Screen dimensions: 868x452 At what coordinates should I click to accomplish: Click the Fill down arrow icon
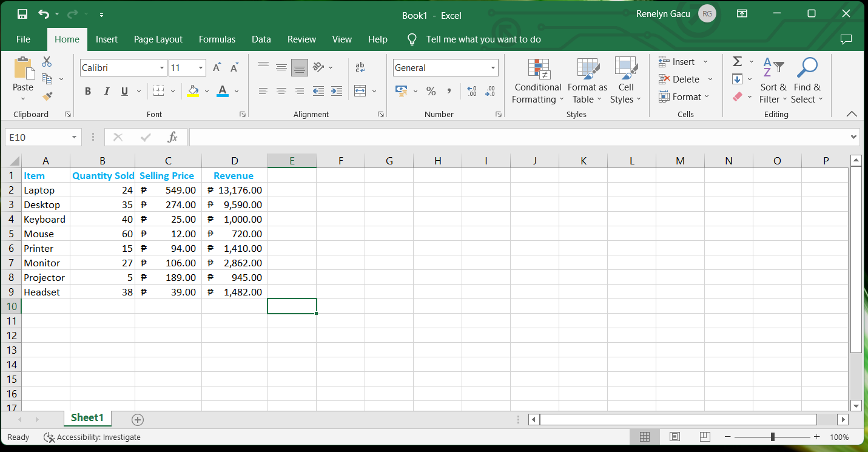[738, 79]
